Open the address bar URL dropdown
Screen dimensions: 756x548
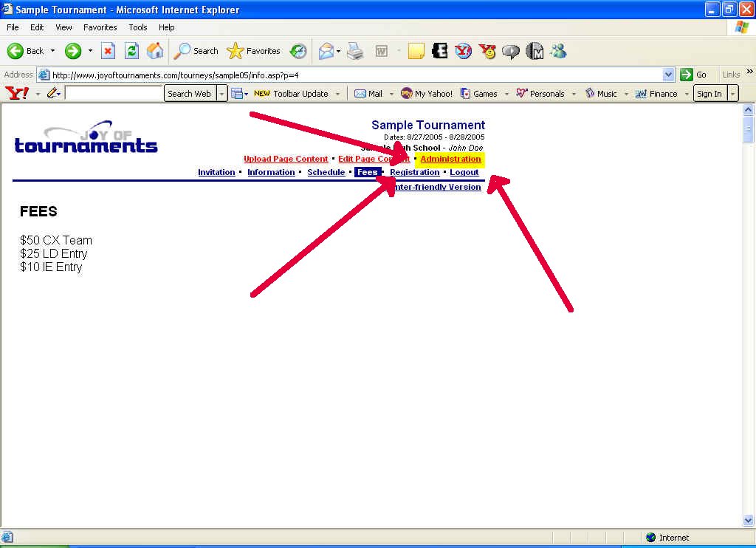(668, 75)
